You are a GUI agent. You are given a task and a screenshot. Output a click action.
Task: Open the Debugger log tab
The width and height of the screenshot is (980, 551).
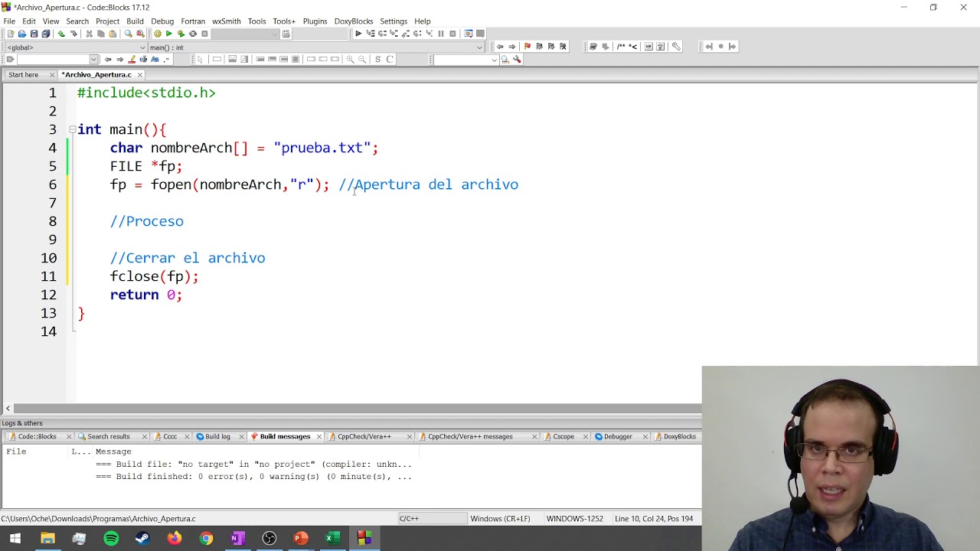click(x=618, y=436)
